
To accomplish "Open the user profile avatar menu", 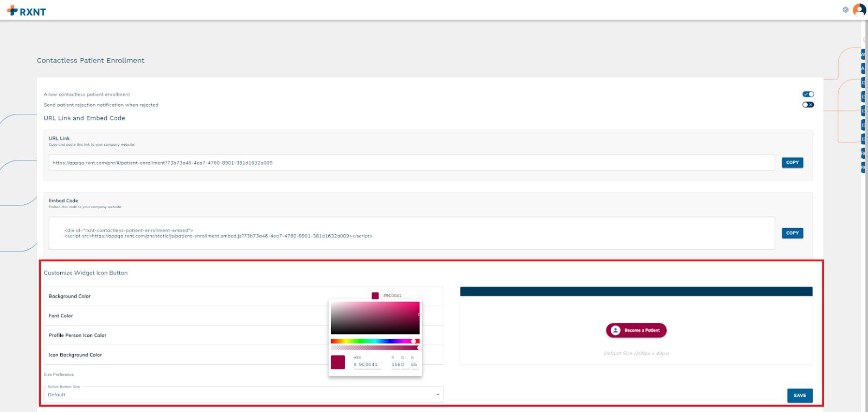I will tap(859, 10).
